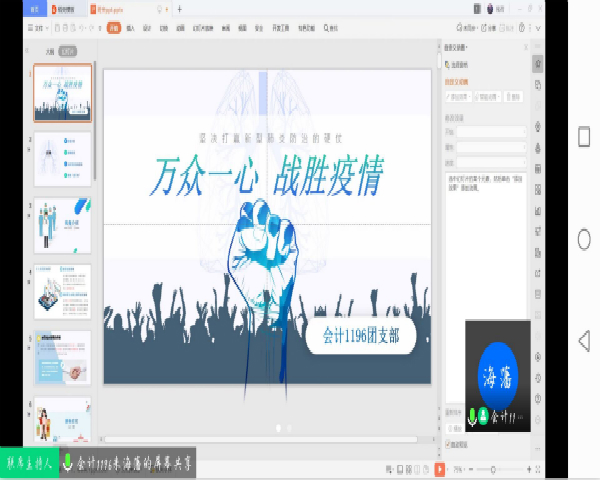Select slide 5 thumbnail
Viewport: 600px width, 480px height.
[x=63, y=358]
